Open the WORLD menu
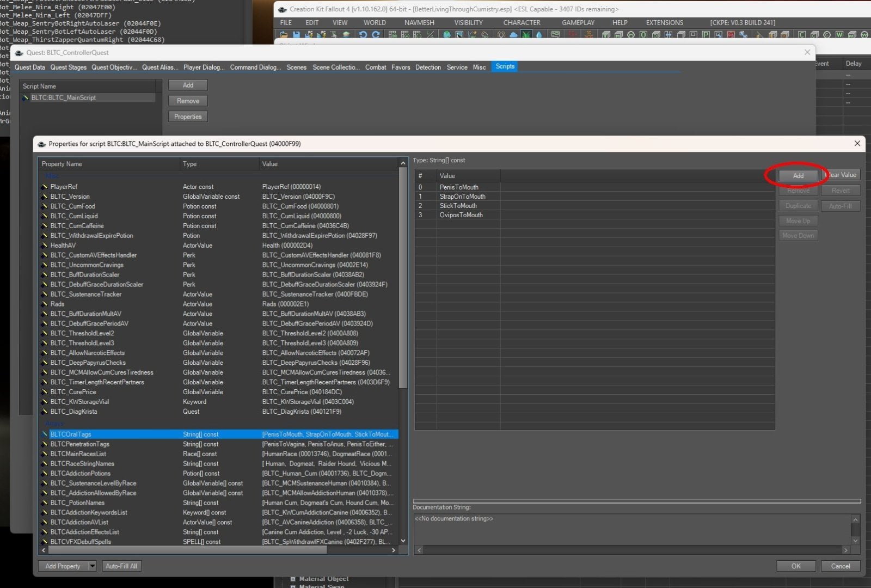The width and height of the screenshot is (871, 588). click(375, 23)
